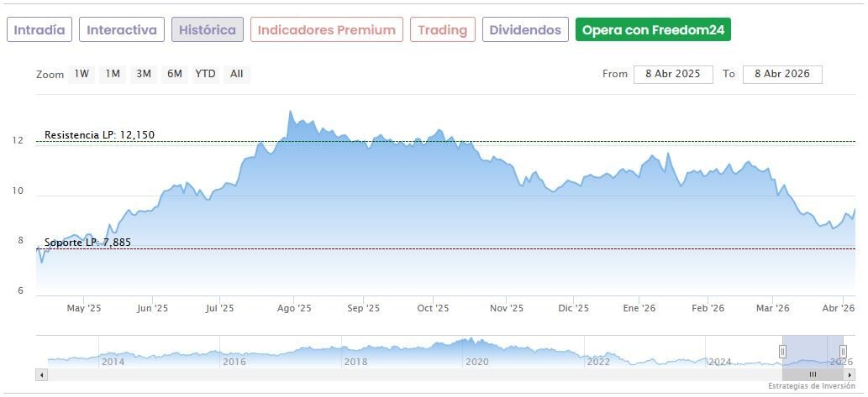The image size is (868, 397).
Task: Choose the 6M zoom option
Action: coord(175,74)
